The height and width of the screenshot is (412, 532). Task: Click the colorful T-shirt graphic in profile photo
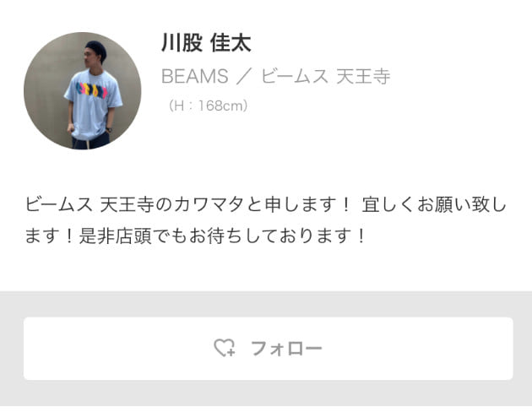91,90
